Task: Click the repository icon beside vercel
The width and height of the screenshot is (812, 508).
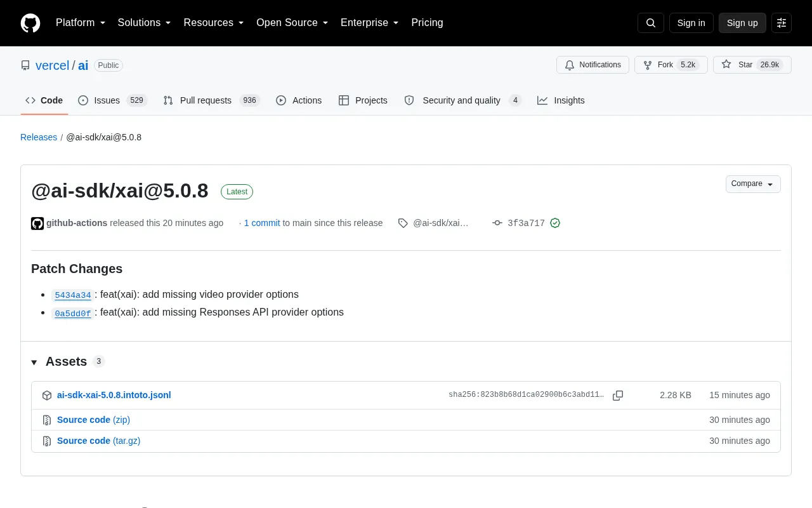Action: pyautogui.click(x=25, y=65)
